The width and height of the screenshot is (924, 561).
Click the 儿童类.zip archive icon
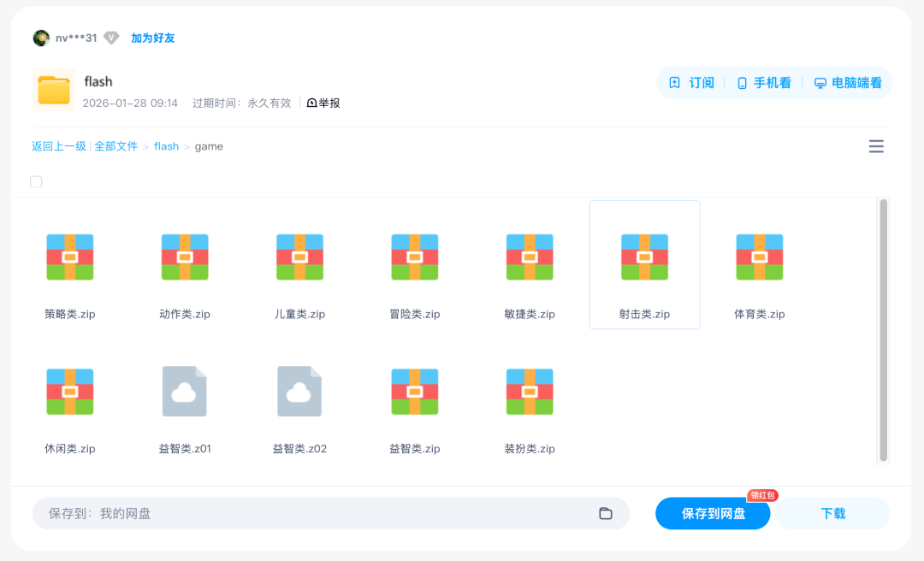(x=299, y=257)
